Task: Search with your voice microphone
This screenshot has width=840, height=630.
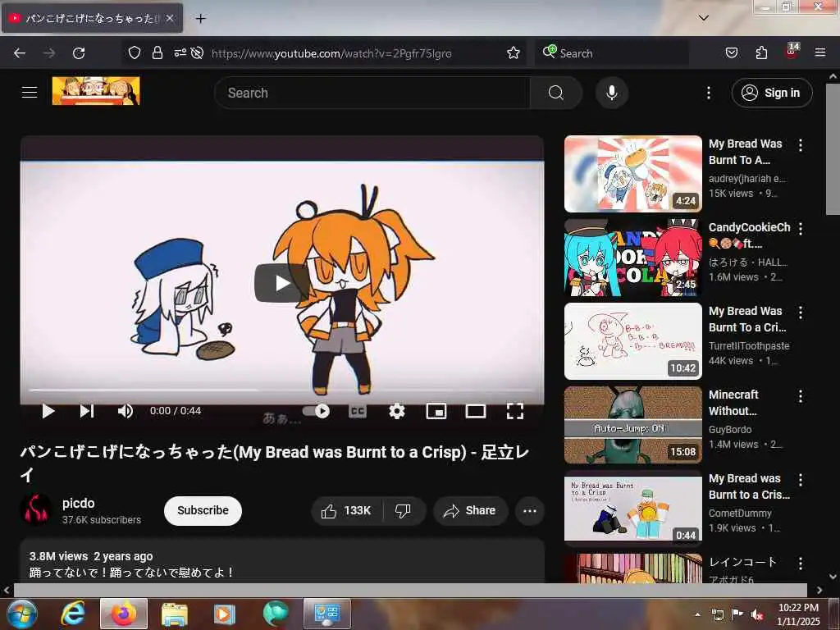Action: coord(612,93)
